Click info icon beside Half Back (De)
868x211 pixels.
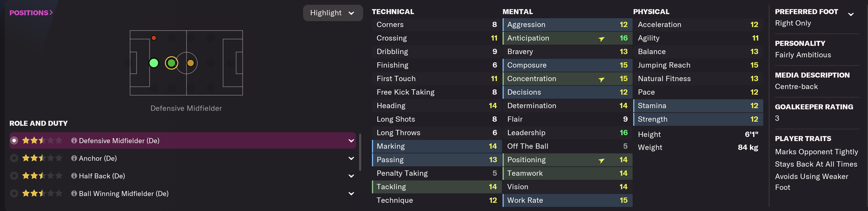(74, 176)
